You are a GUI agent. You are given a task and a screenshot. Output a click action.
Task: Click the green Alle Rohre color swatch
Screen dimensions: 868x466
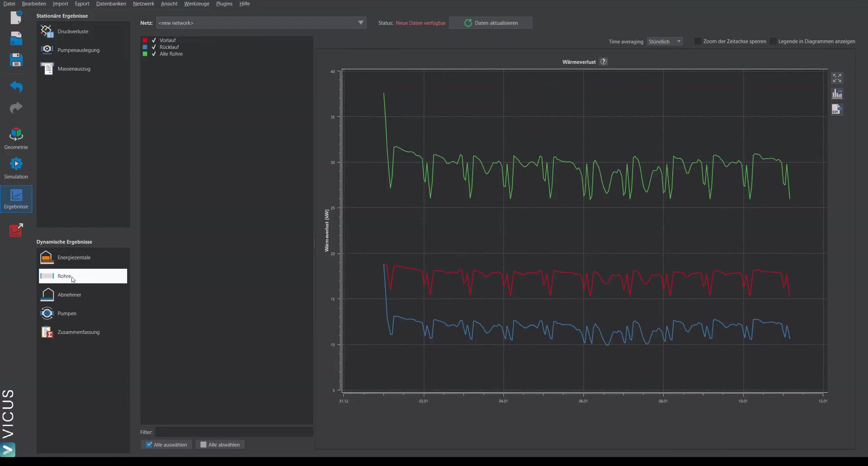click(x=145, y=54)
